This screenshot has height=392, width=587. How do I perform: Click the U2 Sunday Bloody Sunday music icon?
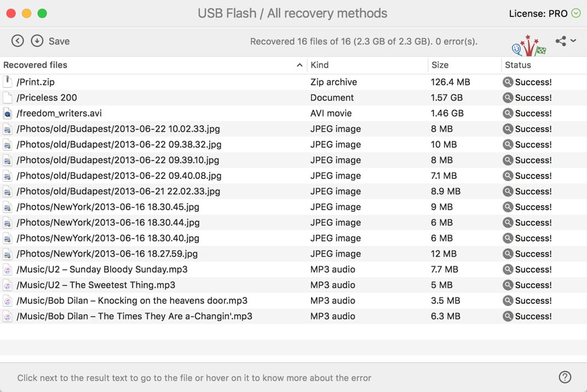(8, 269)
